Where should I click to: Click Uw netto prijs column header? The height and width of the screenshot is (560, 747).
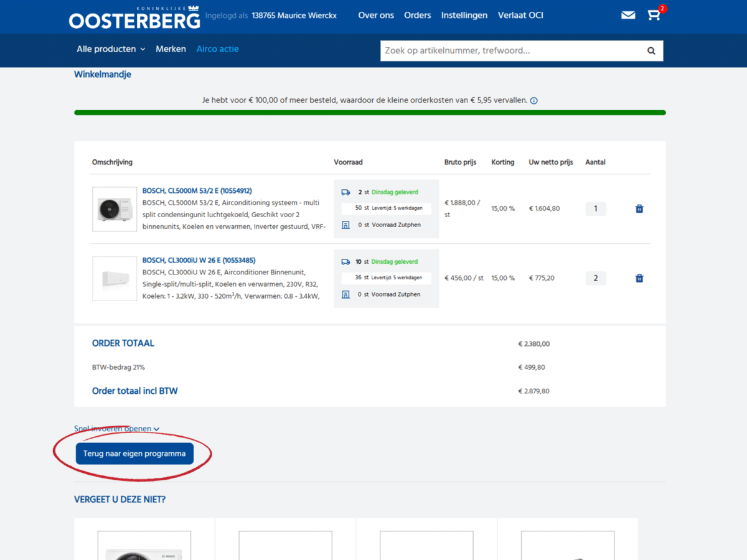point(551,162)
